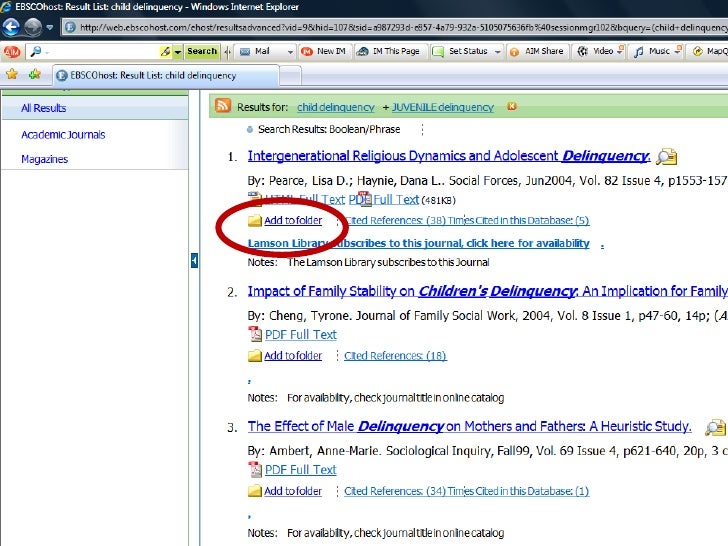Open Impact of Family Stability article title
Image resolution: width=728 pixels, height=546 pixels.
pos(488,291)
